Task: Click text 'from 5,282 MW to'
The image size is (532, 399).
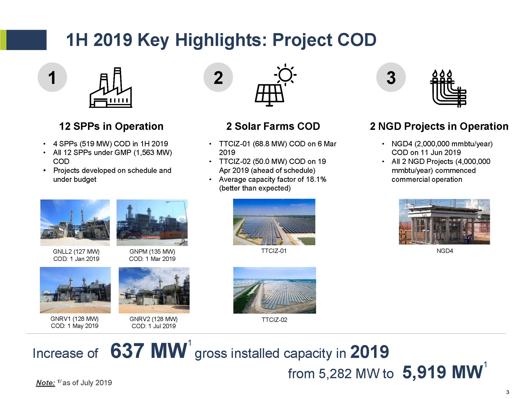Action: (341, 373)
